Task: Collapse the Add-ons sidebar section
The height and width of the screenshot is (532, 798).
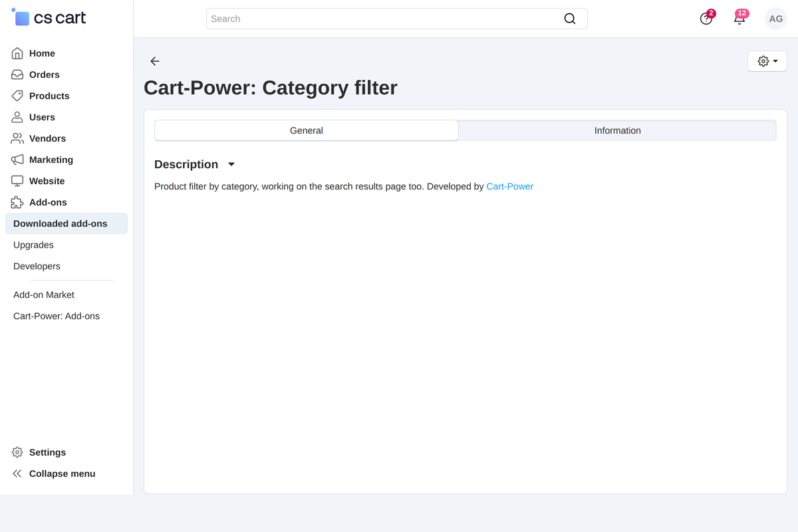Action: click(48, 202)
